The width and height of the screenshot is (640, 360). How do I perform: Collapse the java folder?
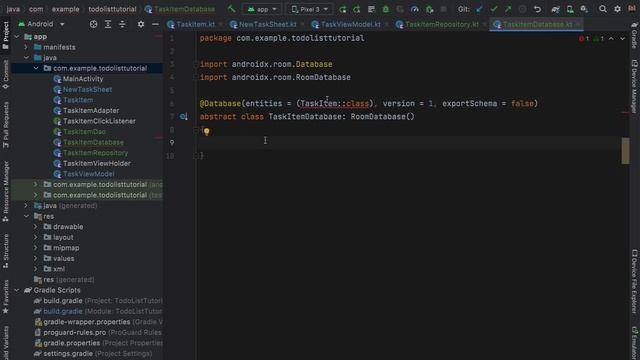[x=26, y=58]
